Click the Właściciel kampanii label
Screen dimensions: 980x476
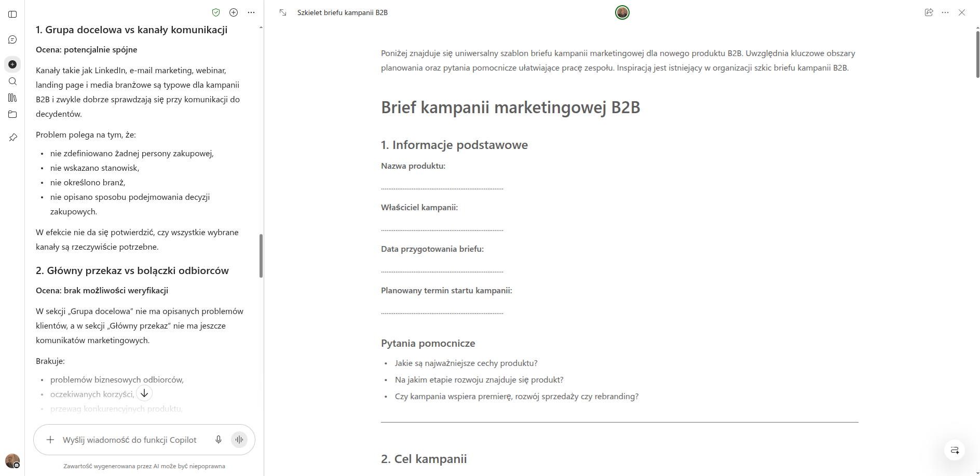coord(419,208)
